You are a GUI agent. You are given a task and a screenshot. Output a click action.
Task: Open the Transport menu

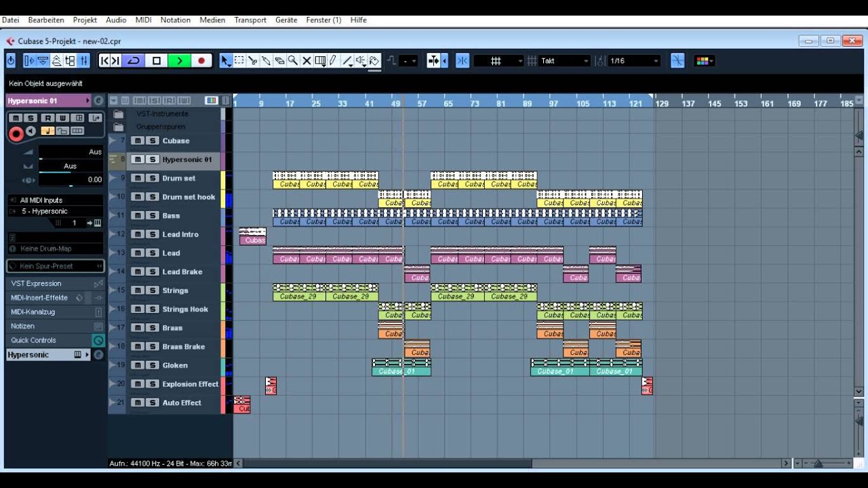tap(250, 20)
